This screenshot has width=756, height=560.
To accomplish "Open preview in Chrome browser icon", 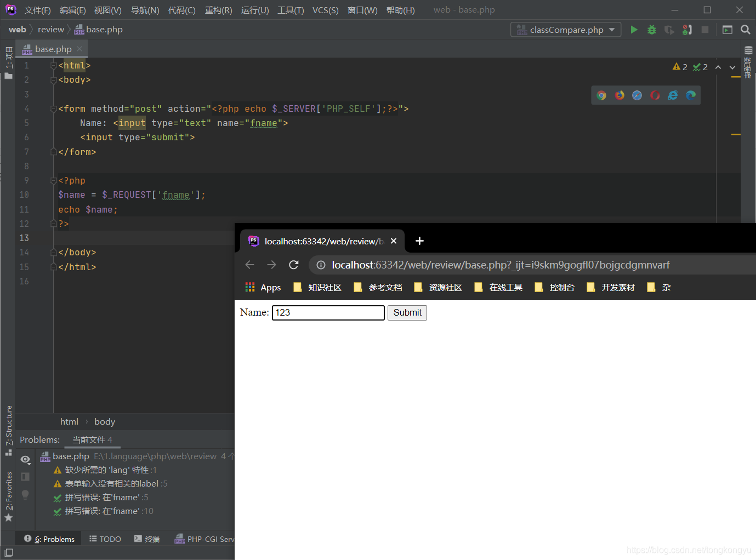I will [x=601, y=95].
